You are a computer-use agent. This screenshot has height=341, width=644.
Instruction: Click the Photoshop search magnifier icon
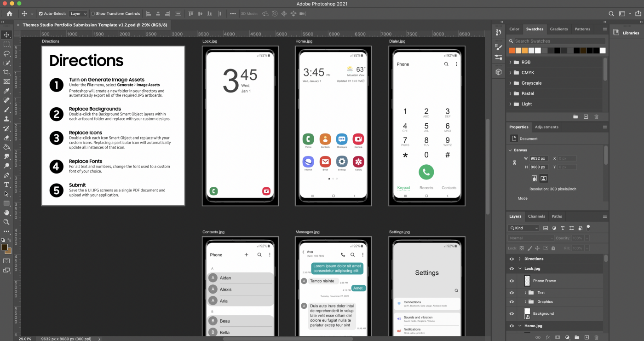[x=611, y=14]
